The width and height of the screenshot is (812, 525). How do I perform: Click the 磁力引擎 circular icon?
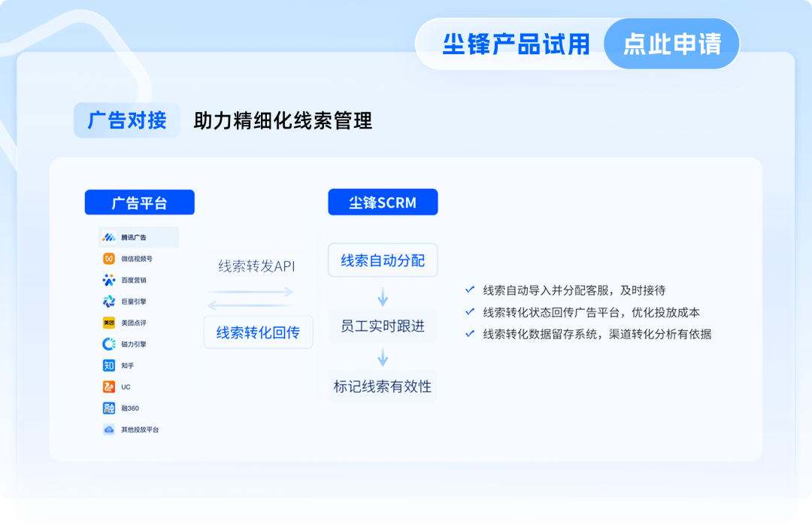(109, 344)
